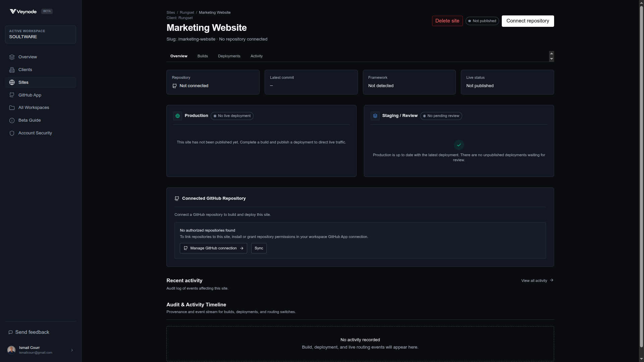
Task: Select the Overview tab
Action: (x=179, y=56)
